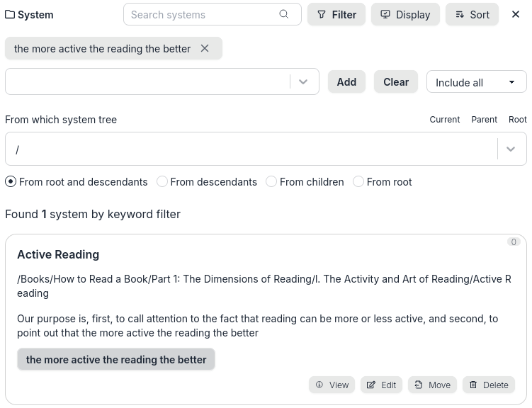This screenshot has width=532, height=408.
Task: Delete the Active Reading system
Action: [x=489, y=385]
